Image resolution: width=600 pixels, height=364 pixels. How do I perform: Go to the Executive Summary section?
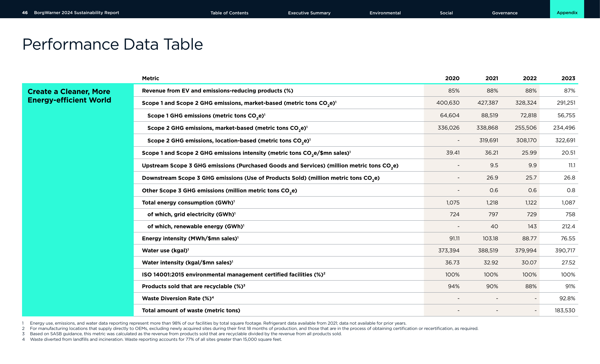point(309,13)
